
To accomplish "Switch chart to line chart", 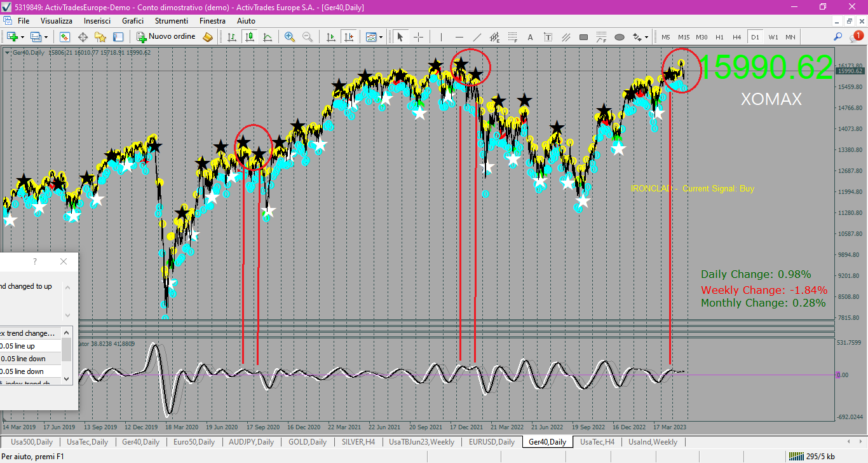I will point(268,37).
